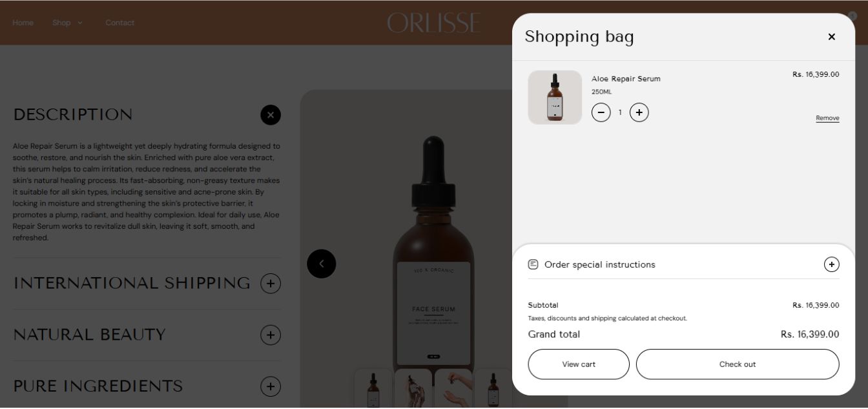
Task: Remove Aloe Repair Serum from bag
Action: click(x=827, y=118)
